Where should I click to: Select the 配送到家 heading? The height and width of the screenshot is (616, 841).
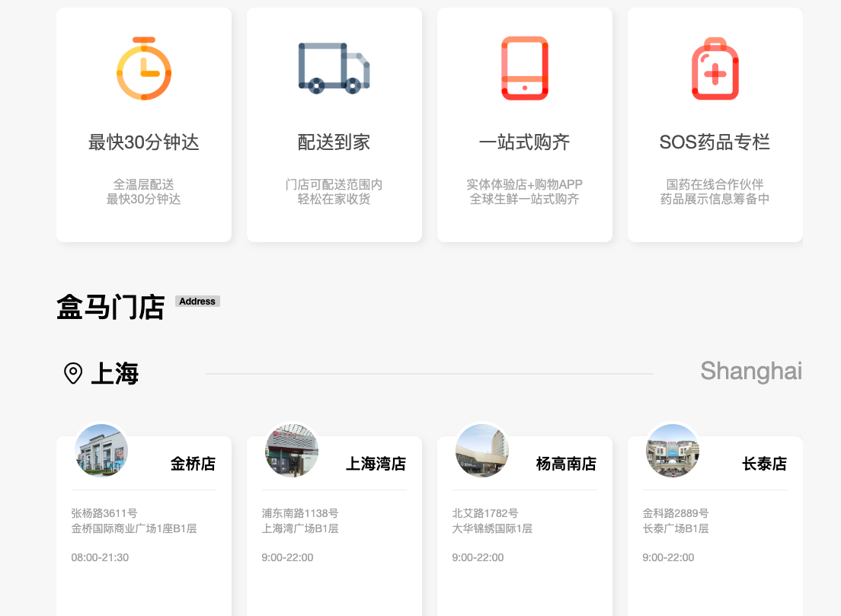[x=334, y=142]
